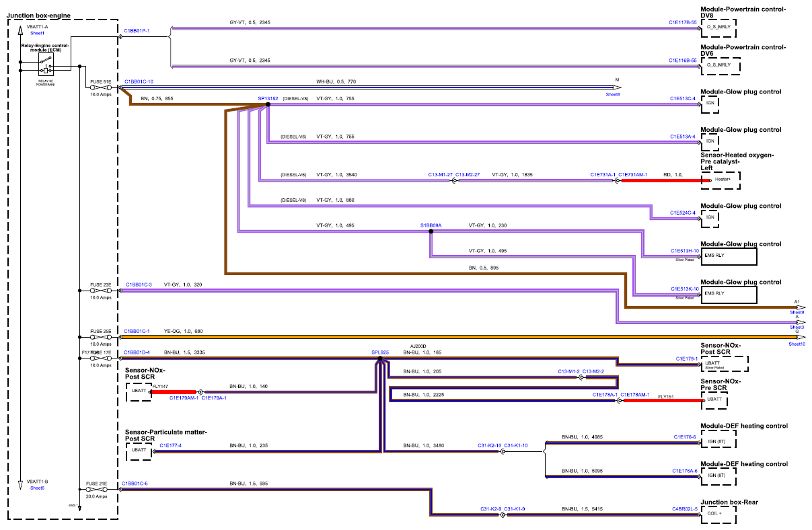Click the Heater+ component box
This screenshot has width=812, height=530.
coord(721,180)
